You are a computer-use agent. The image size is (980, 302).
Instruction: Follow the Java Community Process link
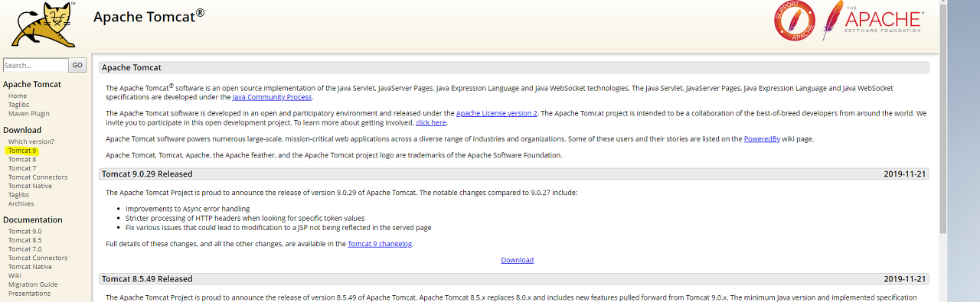click(x=272, y=97)
